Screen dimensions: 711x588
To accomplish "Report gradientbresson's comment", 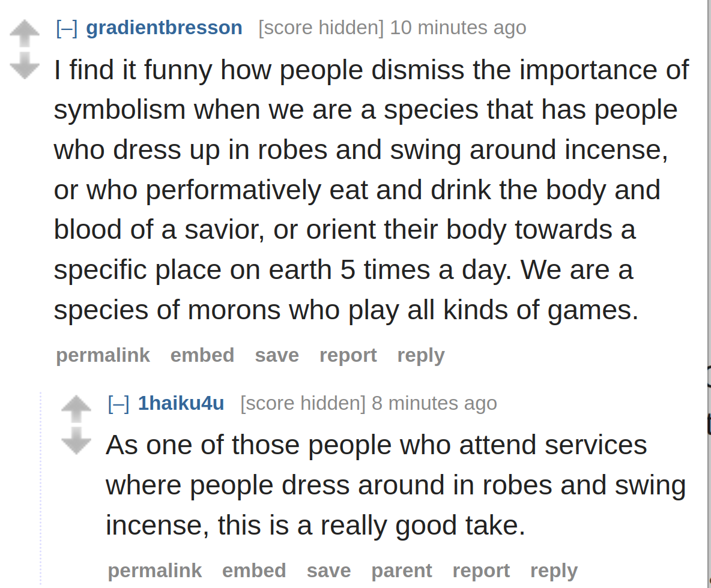I will (x=348, y=356).
